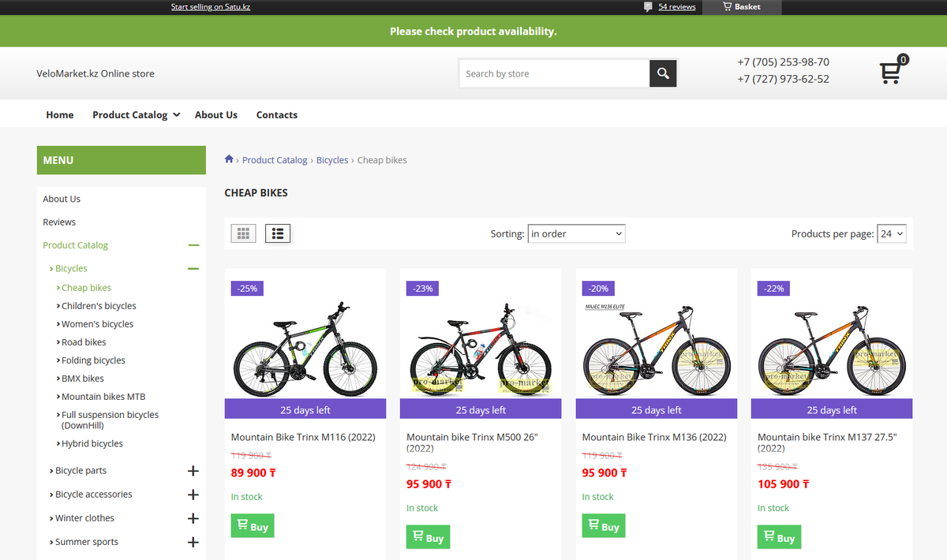The height and width of the screenshot is (560, 947).
Task: Click the VeloMarket.kz Online store title
Action: (95, 73)
